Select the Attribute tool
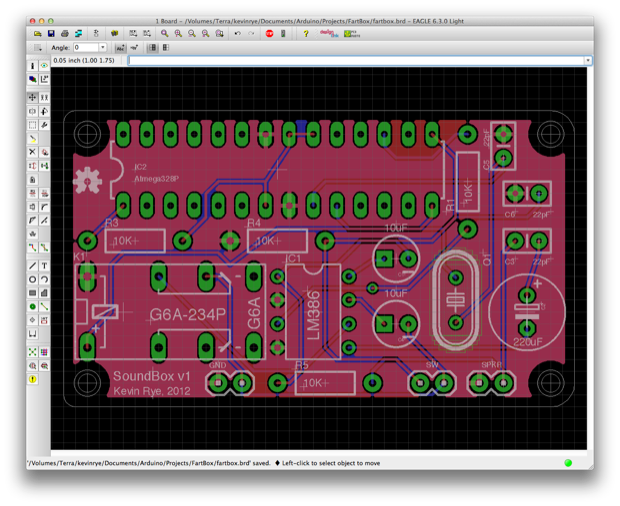Screen dimensions: 620x506 pos(44,320)
